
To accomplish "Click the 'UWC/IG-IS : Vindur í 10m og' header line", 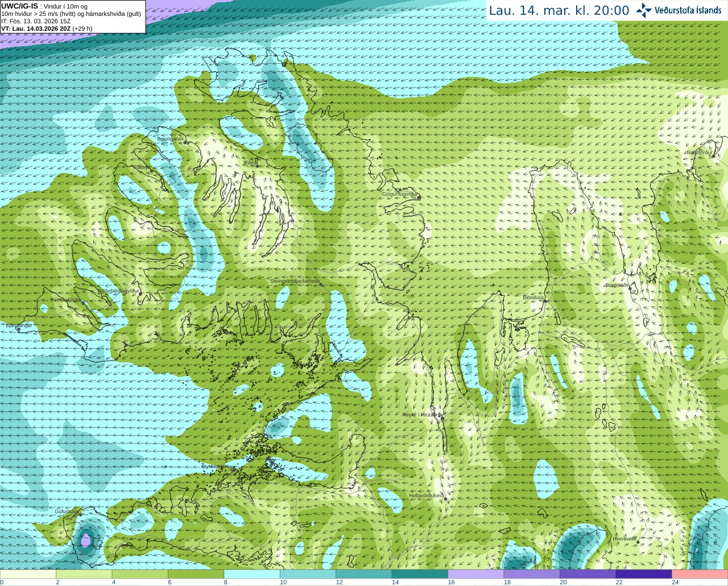I will [x=44, y=6].
